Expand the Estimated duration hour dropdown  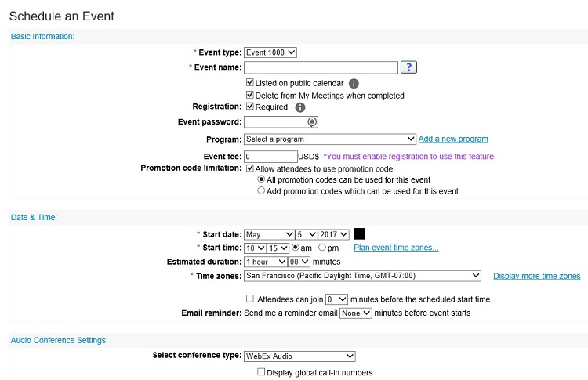tap(265, 262)
